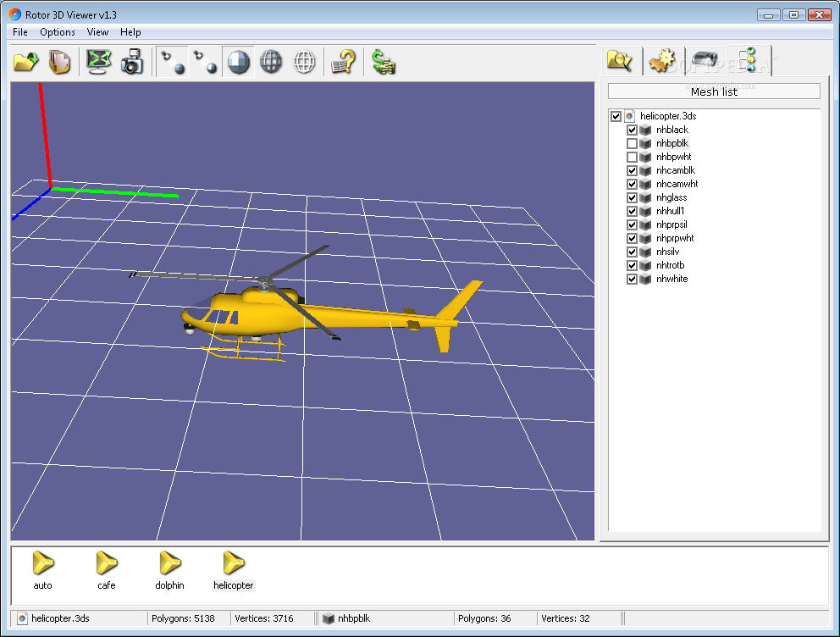Open the Options menu
Viewport: 840px width, 637px height.
click(58, 32)
